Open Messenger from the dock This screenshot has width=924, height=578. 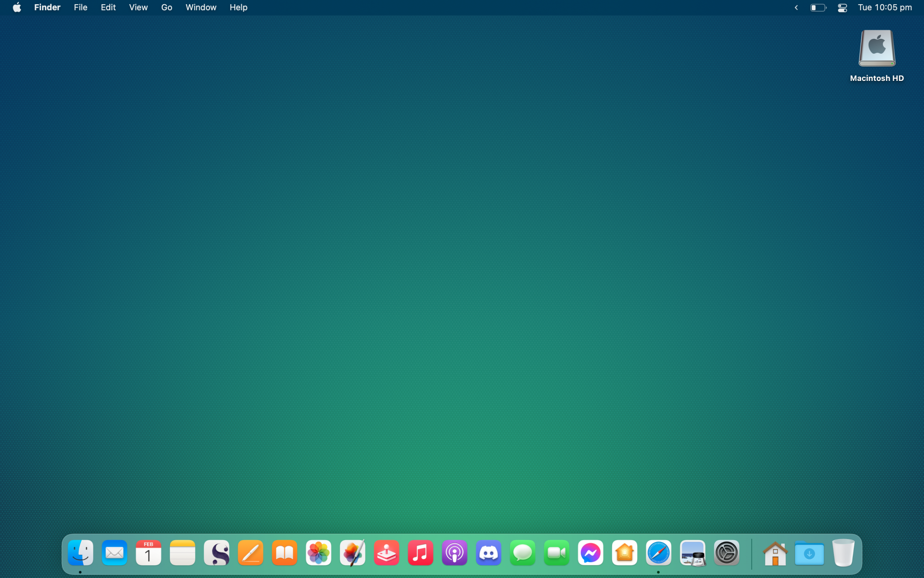coord(590,553)
